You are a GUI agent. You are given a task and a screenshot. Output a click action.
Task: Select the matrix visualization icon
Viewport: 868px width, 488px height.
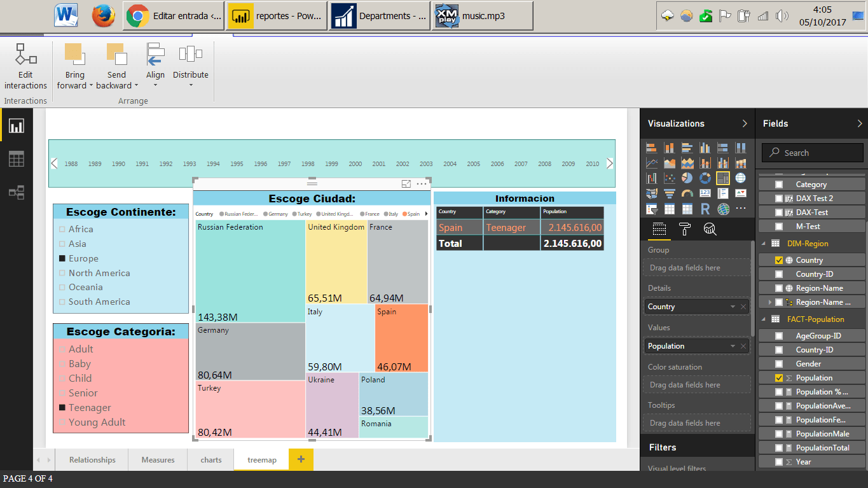pos(687,209)
